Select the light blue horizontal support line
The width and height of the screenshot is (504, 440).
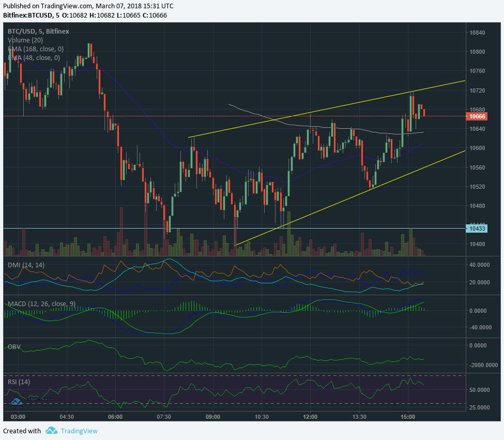[x=234, y=229]
